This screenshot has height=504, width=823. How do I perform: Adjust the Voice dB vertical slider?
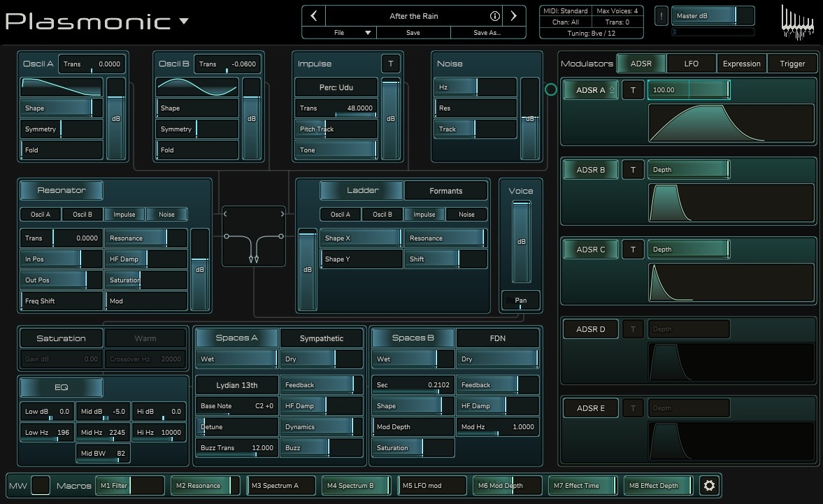521,242
